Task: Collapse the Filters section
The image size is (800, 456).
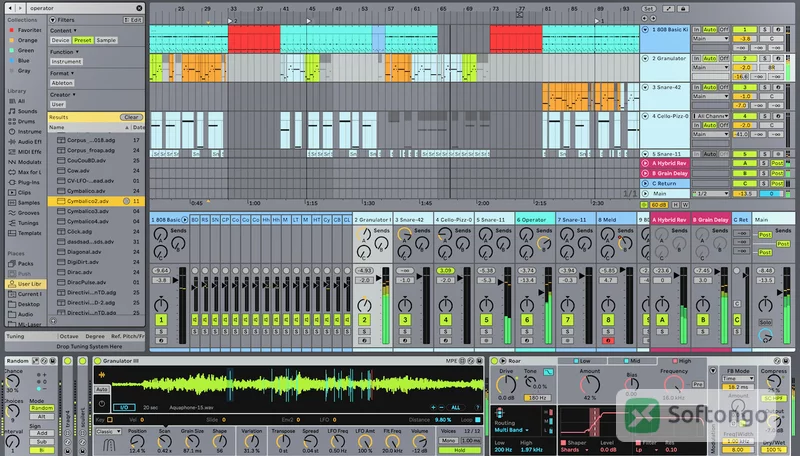Action: 53,20
